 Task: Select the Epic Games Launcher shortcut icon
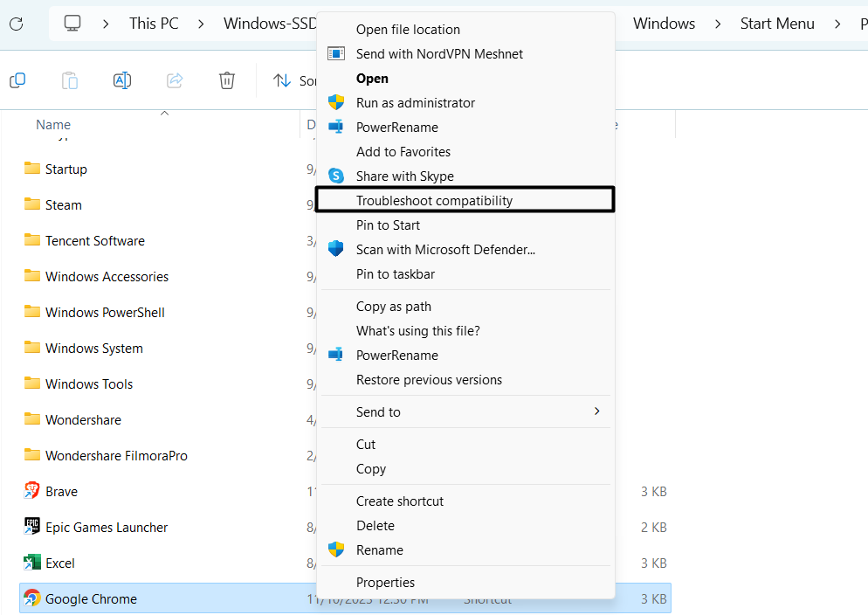(x=32, y=527)
